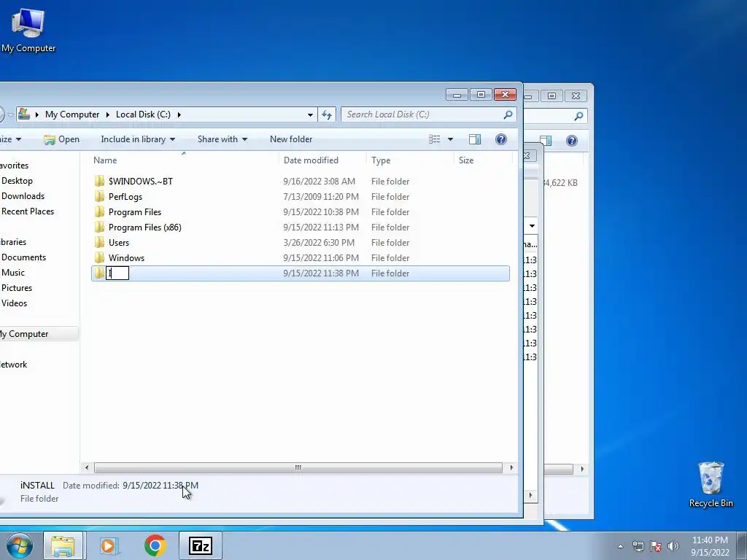747x560 pixels.
Task: Click the preview pane icon in back window
Action: tap(546, 141)
